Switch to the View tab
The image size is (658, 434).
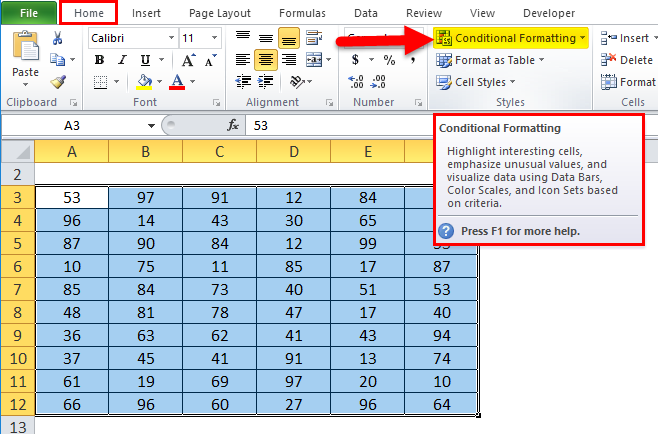click(x=482, y=13)
